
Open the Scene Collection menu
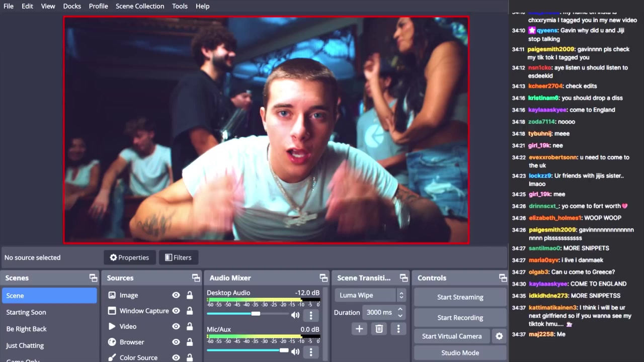point(140,6)
